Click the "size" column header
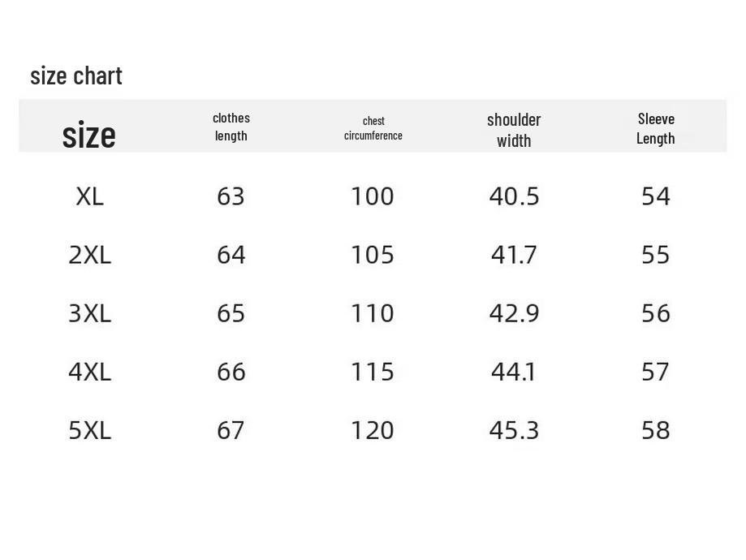 pos(89,135)
